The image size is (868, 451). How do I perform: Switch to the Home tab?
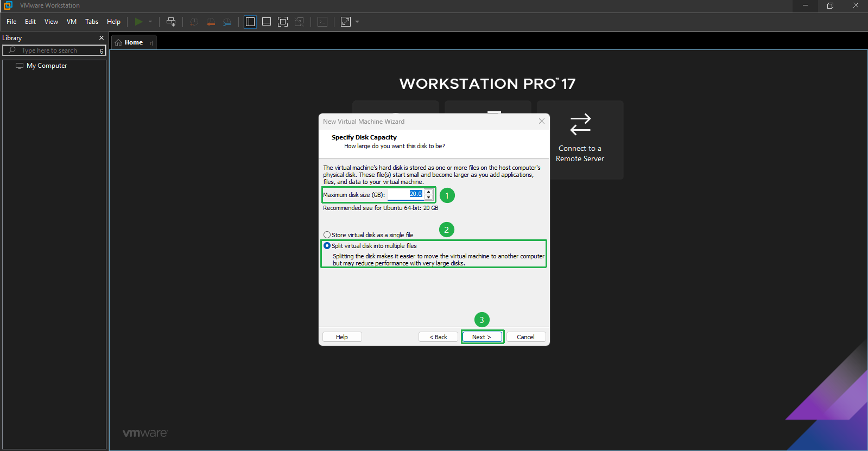coord(134,42)
